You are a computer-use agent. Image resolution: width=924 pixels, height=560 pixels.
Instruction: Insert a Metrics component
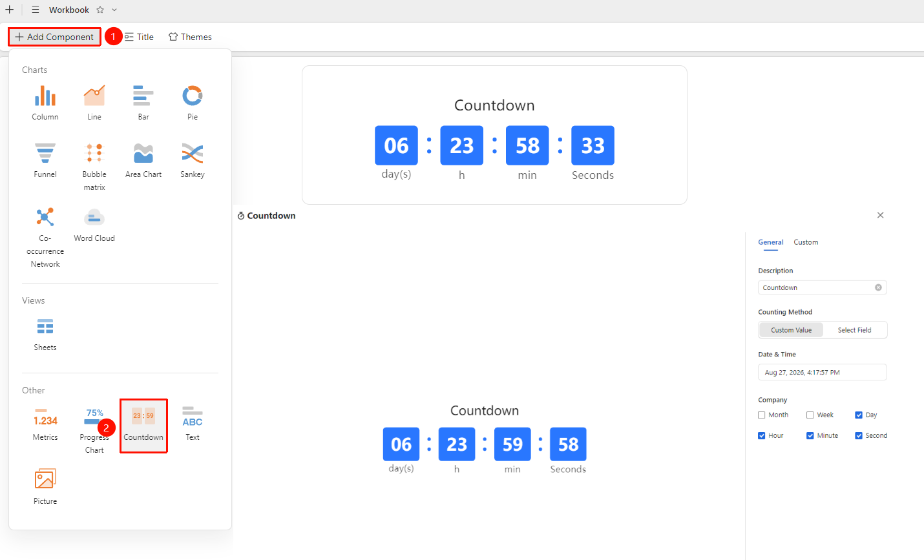[45, 424]
